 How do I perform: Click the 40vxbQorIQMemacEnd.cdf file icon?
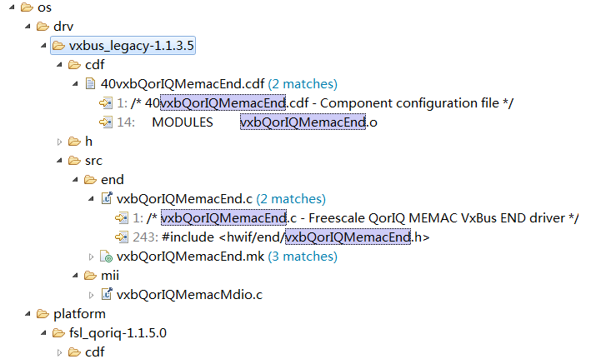coord(91,83)
